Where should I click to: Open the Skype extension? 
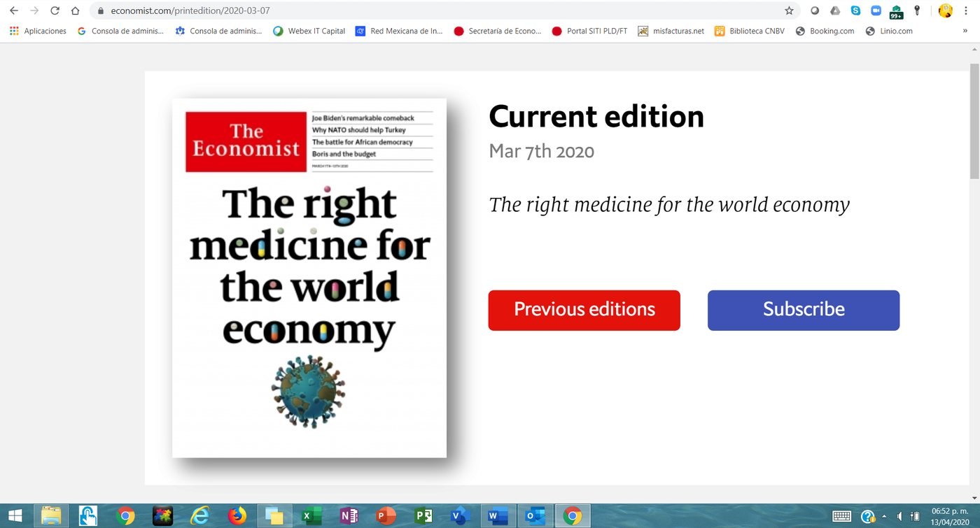(x=855, y=10)
